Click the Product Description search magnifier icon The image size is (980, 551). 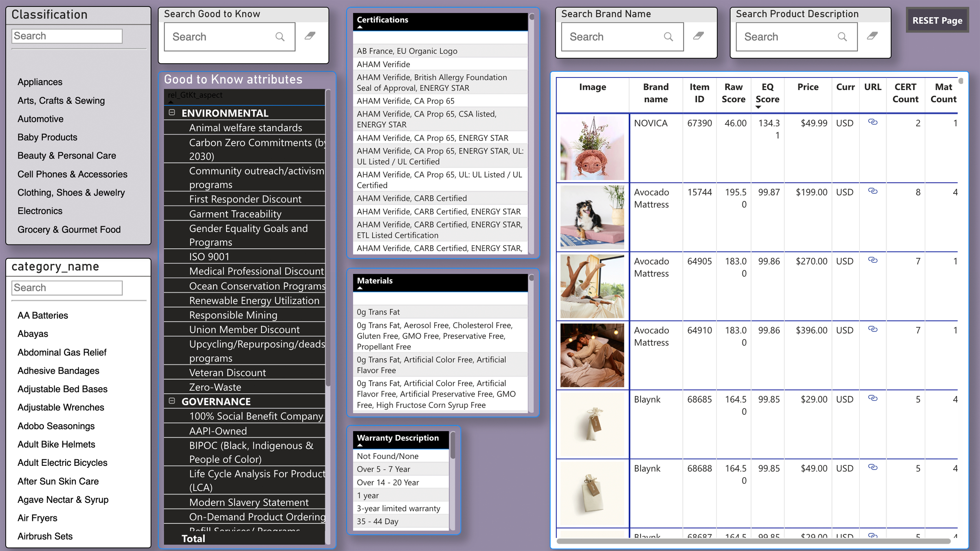[842, 37]
